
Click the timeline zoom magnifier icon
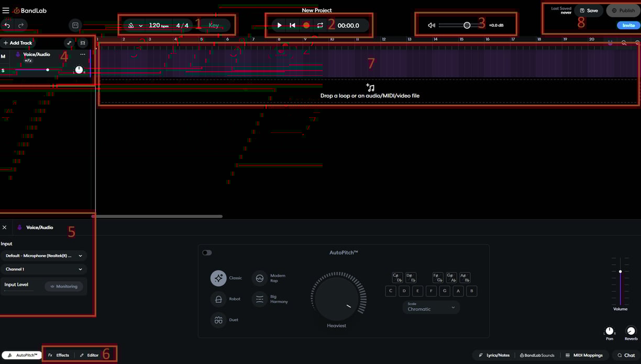[x=624, y=43]
